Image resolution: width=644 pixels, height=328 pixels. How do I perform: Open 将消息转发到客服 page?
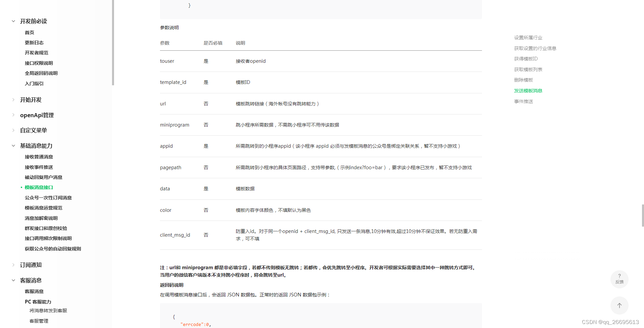tap(48, 311)
